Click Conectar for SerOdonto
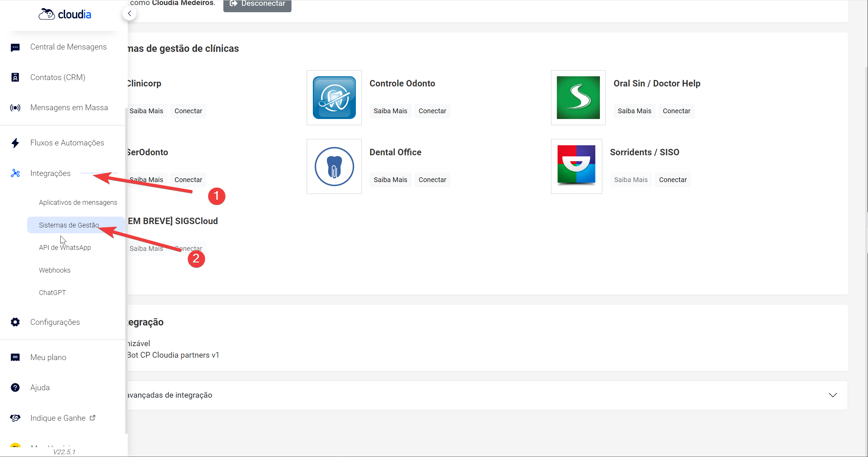868x457 pixels. (x=188, y=180)
